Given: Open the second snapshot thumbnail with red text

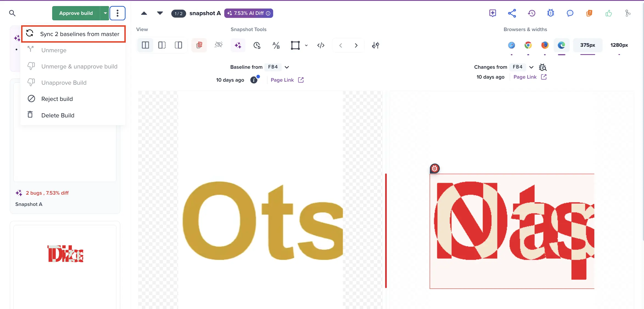Looking at the screenshot, I should point(65,267).
